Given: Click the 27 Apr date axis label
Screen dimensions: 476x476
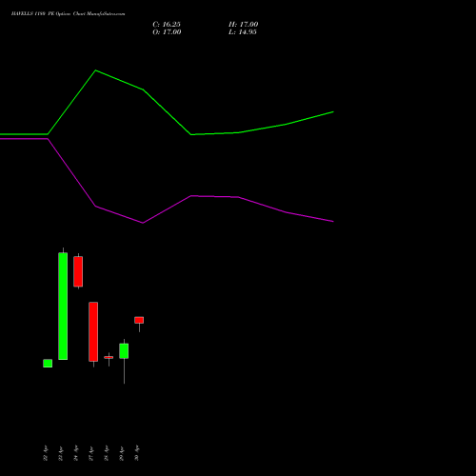Looking at the screenshot, I should pos(91,453).
